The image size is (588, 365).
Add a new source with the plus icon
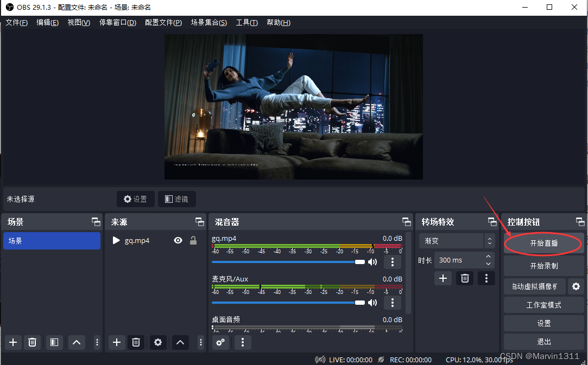click(x=116, y=342)
